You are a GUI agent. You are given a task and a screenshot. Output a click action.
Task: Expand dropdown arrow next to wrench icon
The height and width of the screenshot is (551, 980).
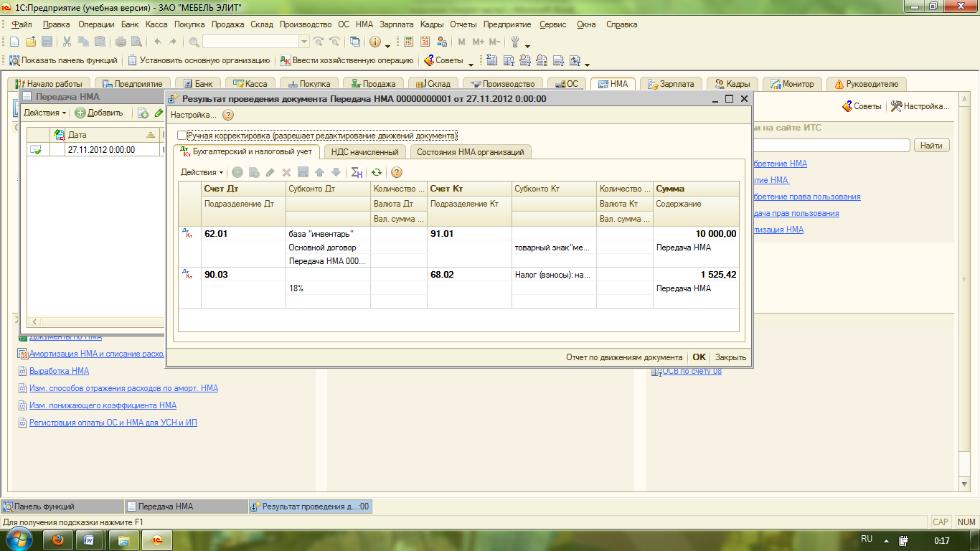click(x=528, y=44)
